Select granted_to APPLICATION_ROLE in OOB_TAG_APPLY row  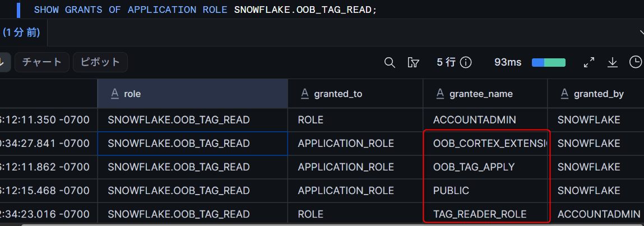coord(355,167)
